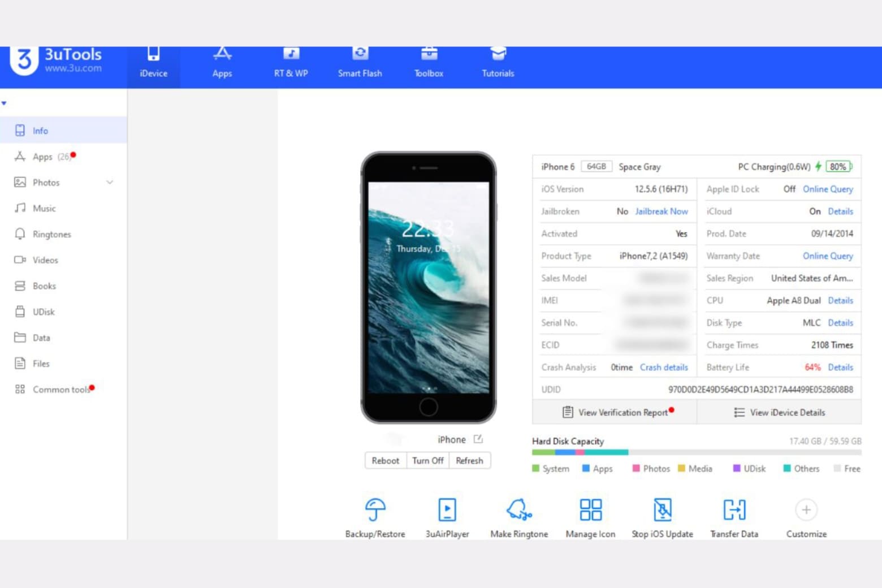Click View Verification Report

pyautogui.click(x=616, y=412)
